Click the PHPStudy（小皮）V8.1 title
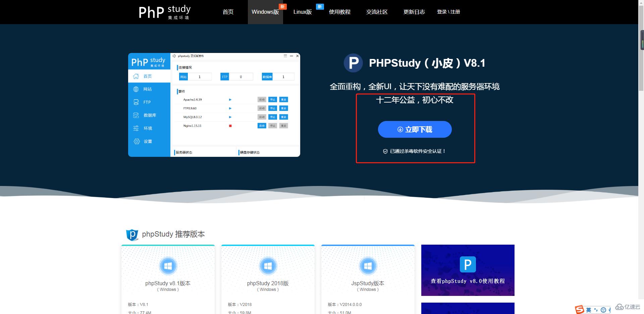644x314 pixels. (x=427, y=63)
